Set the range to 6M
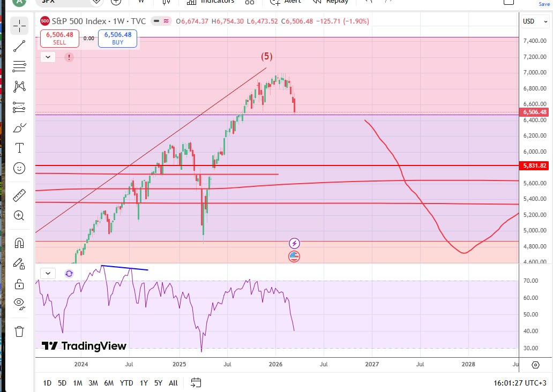 (x=109, y=383)
